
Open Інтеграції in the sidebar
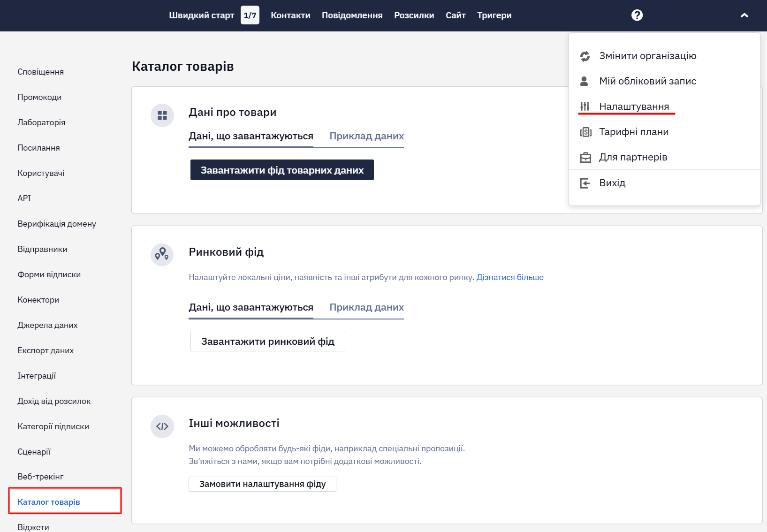point(37,376)
